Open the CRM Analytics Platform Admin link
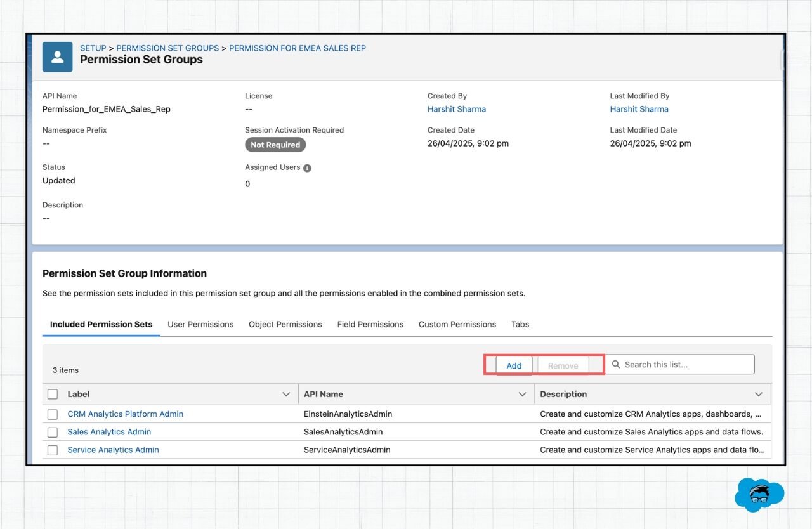The height and width of the screenshot is (529, 812). tap(126, 414)
